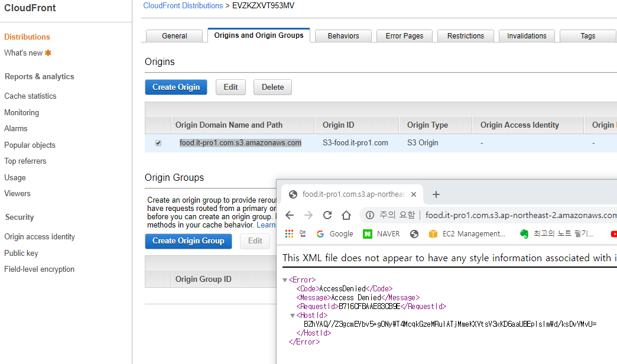
Task: Open Public key page
Action: pos(21,253)
